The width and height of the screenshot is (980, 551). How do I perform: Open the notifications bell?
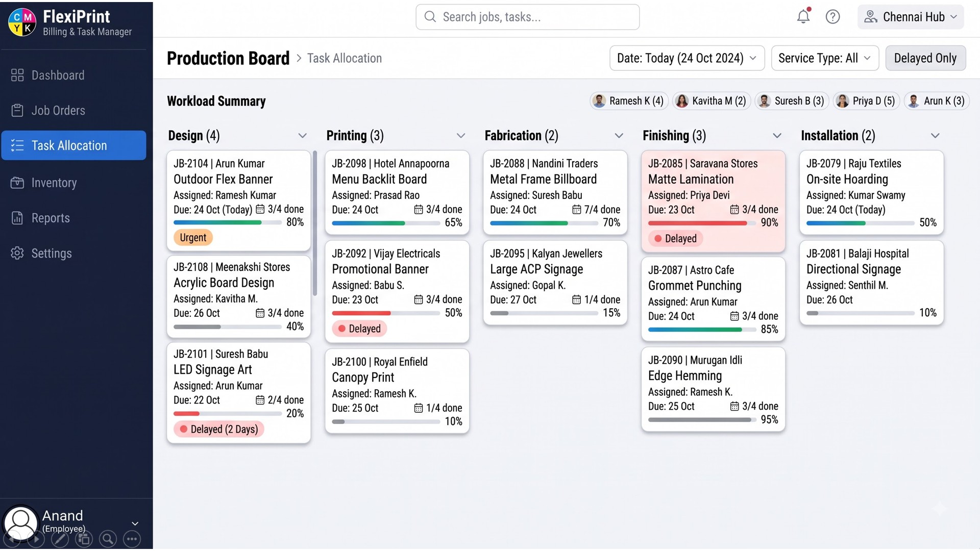click(803, 16)
